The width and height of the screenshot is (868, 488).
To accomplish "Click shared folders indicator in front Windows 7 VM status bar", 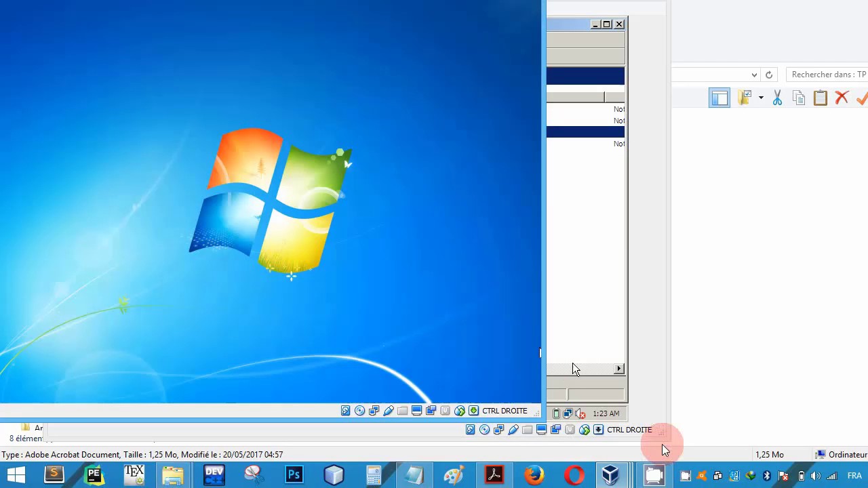I will click(x=403, y=411).
